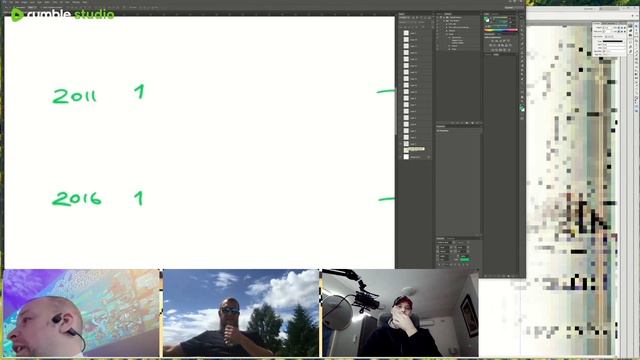The width and height of the screenshot is (640, 360).
Task: Click the green foreground color in the toolbar
Action: 522,108
